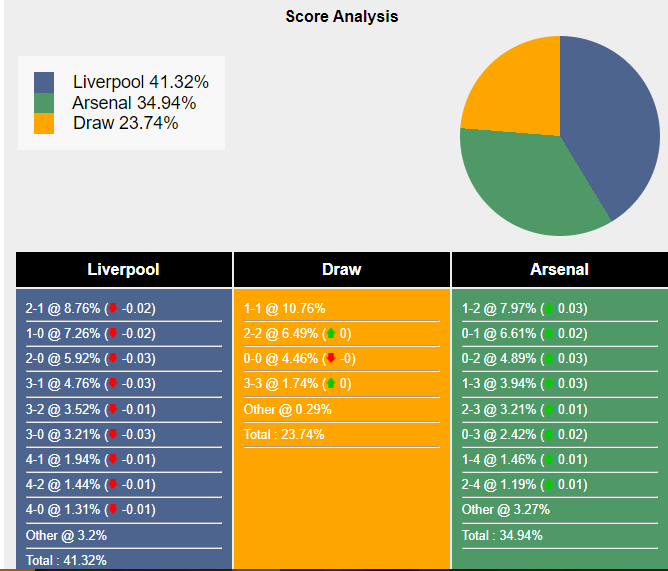Select the Arsenal column header

(559, 270)
